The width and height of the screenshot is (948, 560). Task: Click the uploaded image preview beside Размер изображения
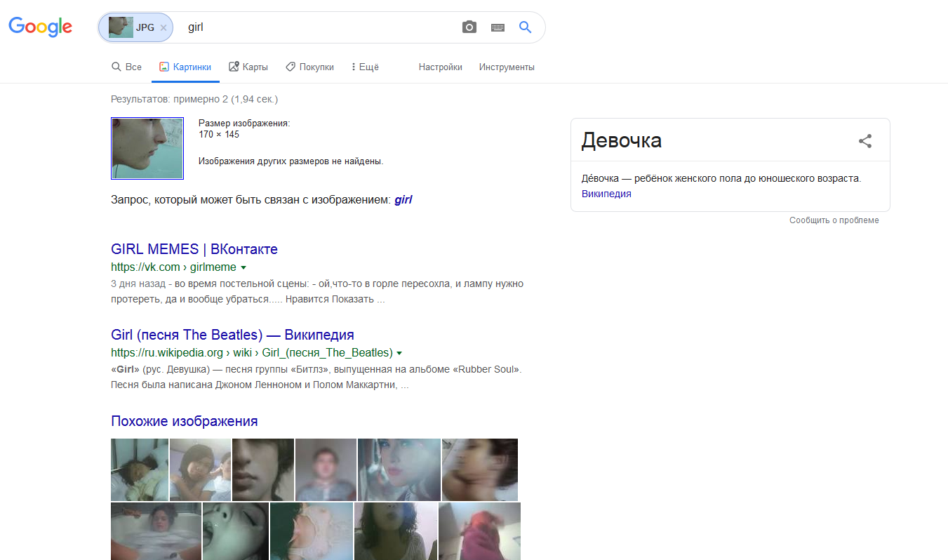[147, 148]
